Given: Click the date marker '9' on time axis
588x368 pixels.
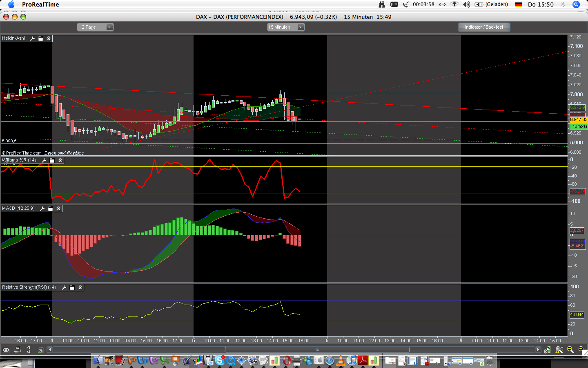Looking at the screenshot, I should tap(461, 340).
